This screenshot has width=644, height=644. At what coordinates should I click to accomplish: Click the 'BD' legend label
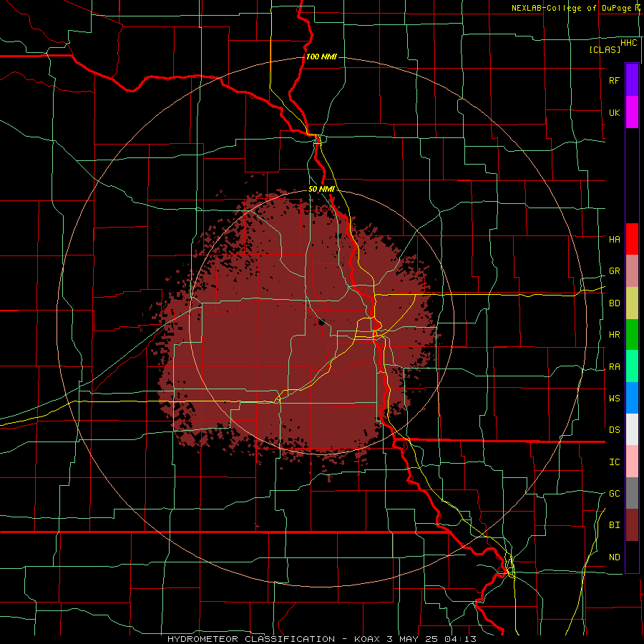(615, 303)
